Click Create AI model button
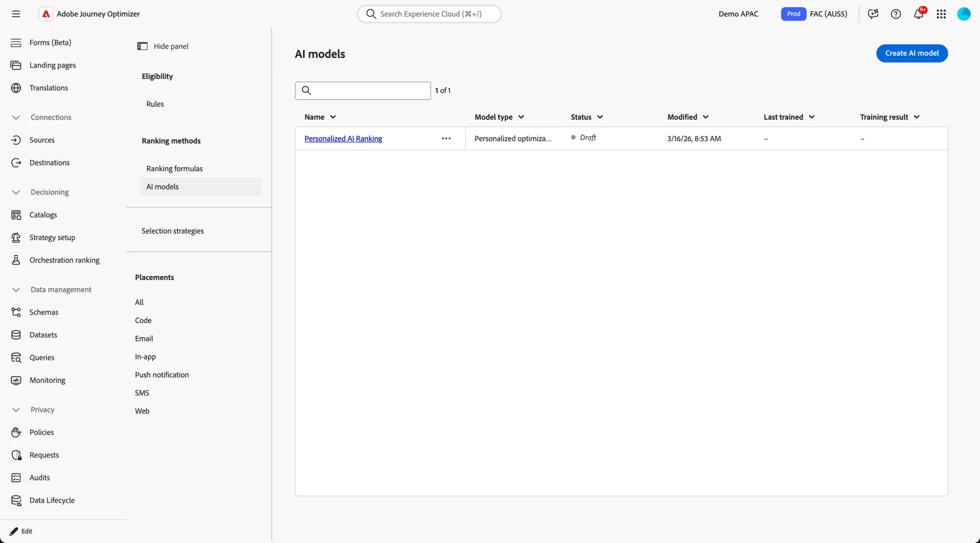Screen dimensions: 980x543 click(912, 53)
